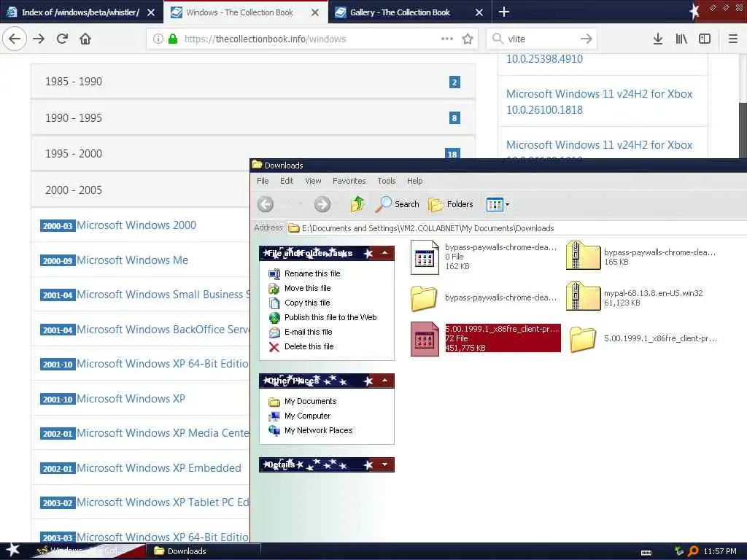The image size is (747, 560).
Task: Expand the 1995 - 2000 section
Action: coord(253,153)
